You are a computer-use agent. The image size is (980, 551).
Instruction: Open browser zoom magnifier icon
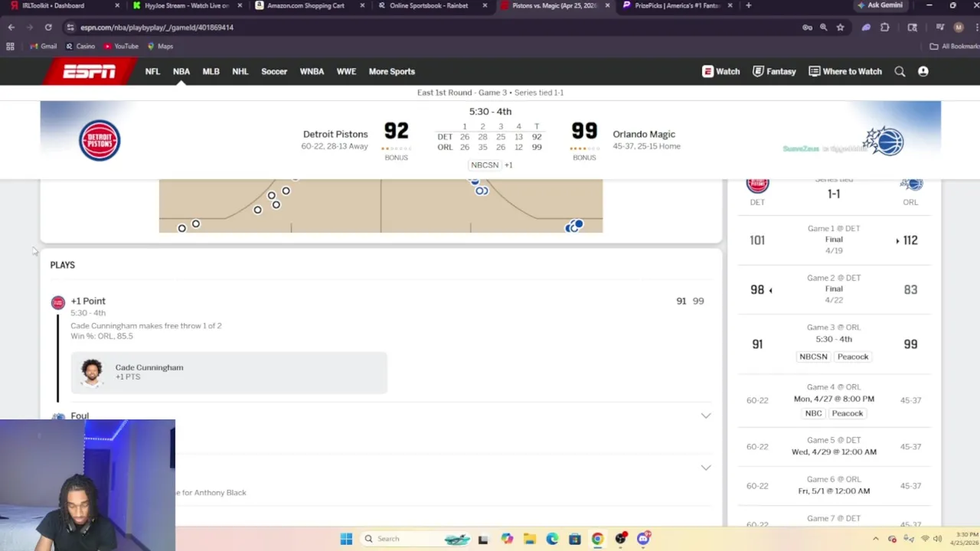coord(824,28)
